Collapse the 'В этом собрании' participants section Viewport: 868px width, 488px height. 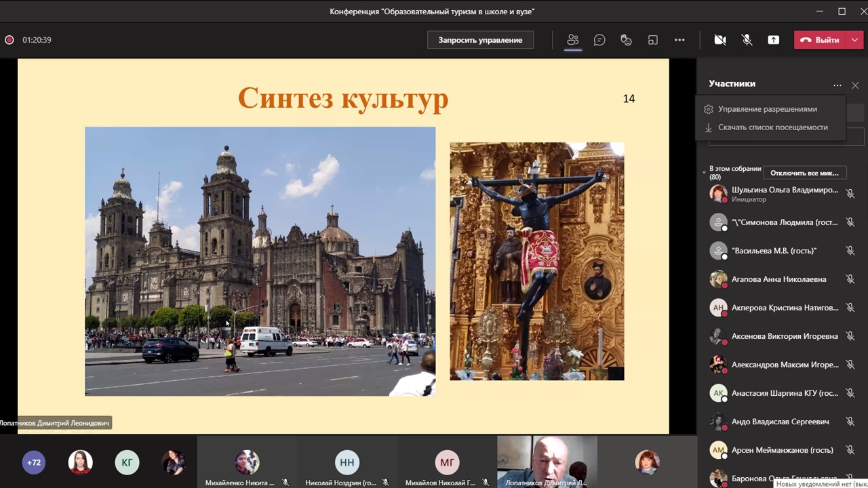pos(704,173)
